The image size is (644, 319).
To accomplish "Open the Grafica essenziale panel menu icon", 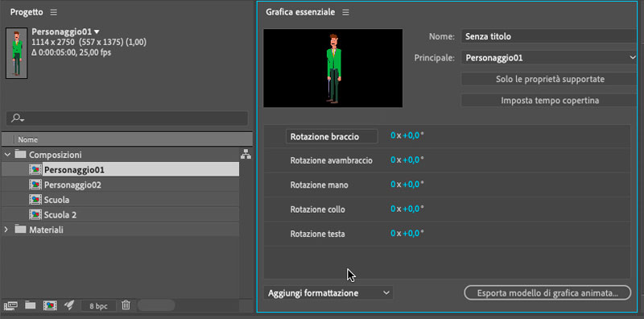I will click(x=346, y=13).
